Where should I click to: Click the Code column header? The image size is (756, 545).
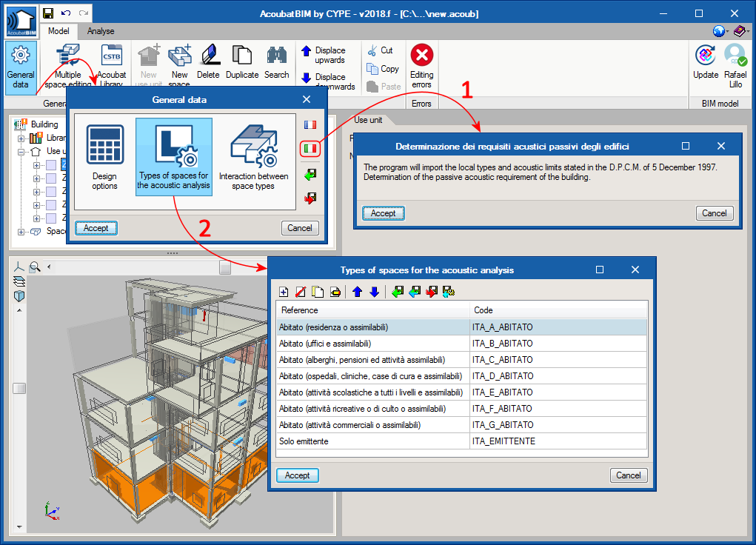point(558,310)
